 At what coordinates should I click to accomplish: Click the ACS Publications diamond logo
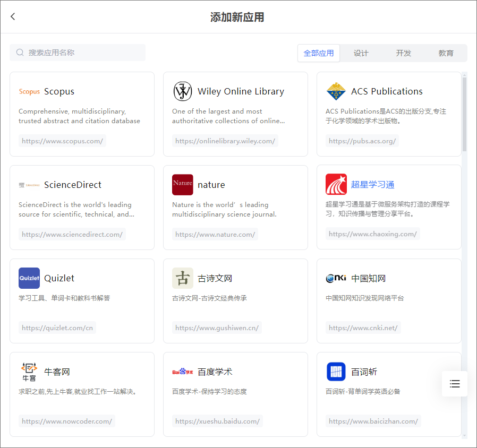(336, 91)
